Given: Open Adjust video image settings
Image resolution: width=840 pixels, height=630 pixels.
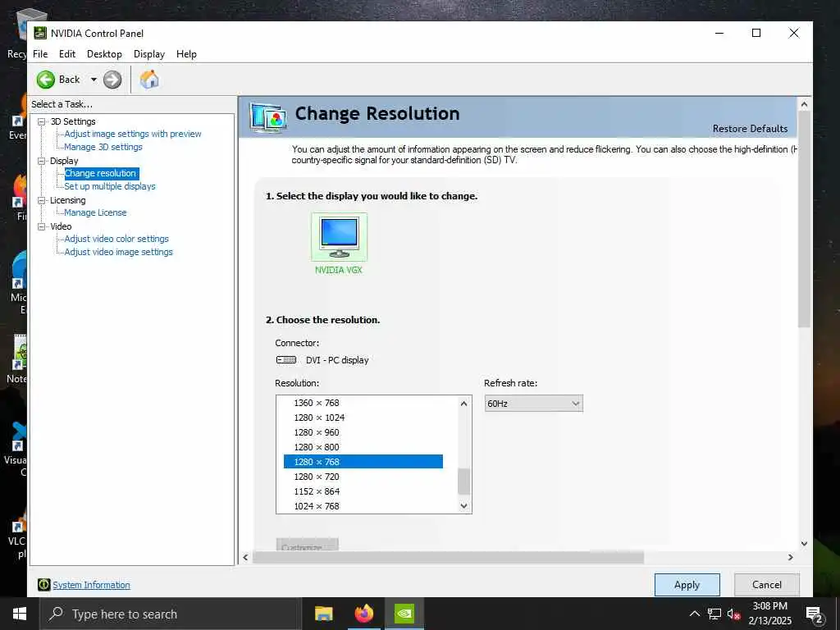Looking at the screenshot, I should pos(118,252).
